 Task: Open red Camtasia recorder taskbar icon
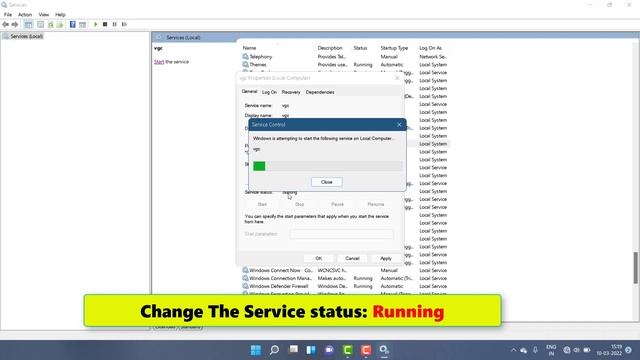point(366,350)
